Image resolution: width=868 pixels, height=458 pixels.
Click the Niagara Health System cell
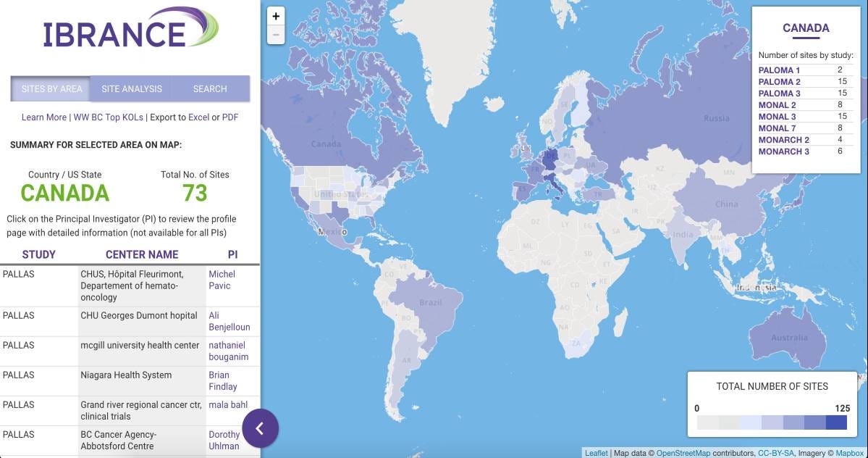click(142, 380)
